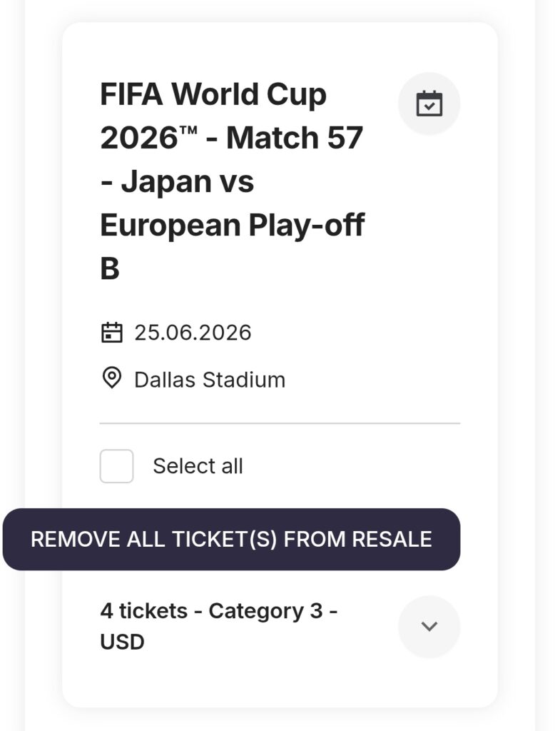Open the FIFA World Cup 2026 title line
The image size is (560, 731).
213,94
